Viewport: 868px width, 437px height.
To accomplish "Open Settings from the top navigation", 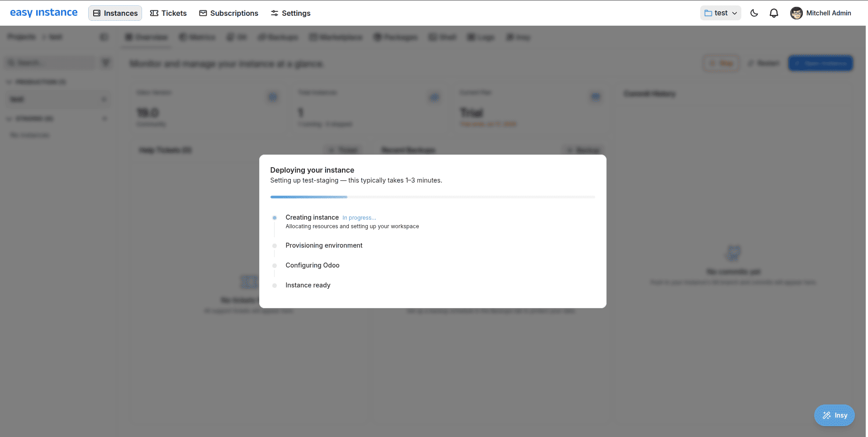I will click(291, 13).
